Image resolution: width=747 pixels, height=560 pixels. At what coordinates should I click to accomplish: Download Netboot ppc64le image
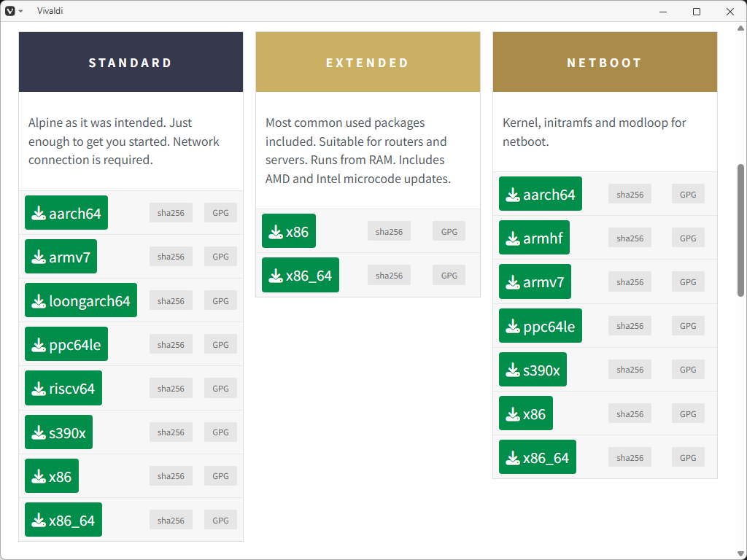[x=541, y=326]
